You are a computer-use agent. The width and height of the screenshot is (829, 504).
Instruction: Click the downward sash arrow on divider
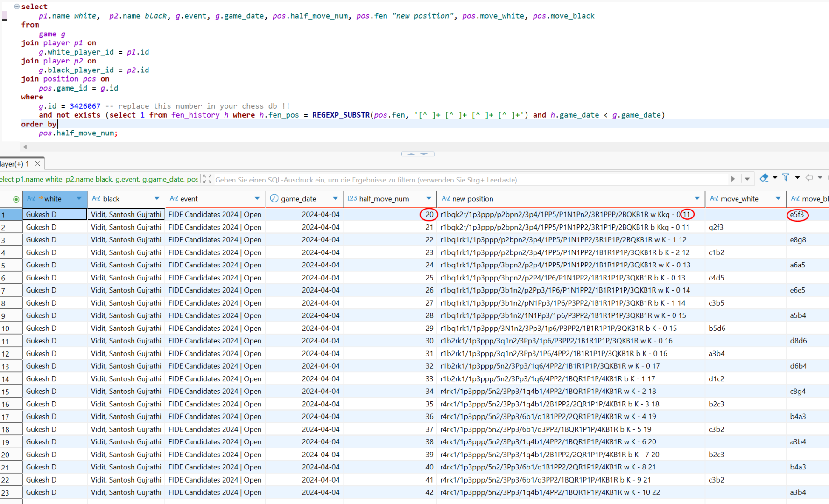pos(424,154)
